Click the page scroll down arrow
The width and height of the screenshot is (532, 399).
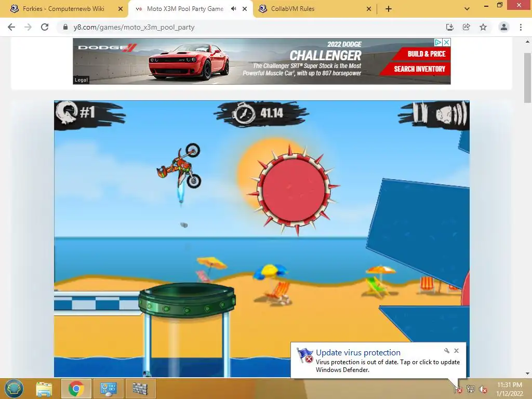pos(527,374)
